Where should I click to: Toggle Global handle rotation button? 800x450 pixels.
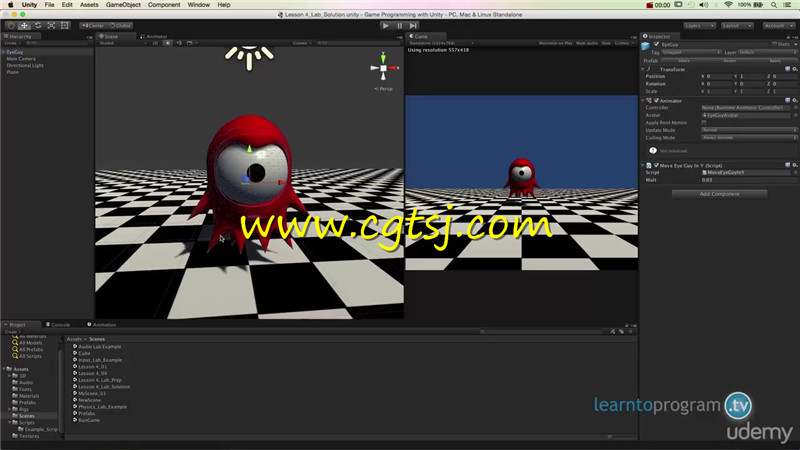click(120, 26)
